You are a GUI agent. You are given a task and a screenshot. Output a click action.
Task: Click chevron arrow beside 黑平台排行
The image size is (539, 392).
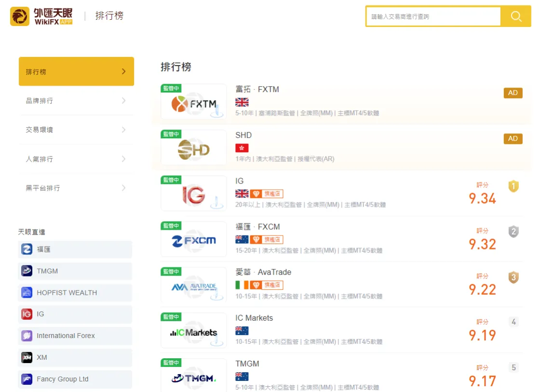click(x=124, y=188)
